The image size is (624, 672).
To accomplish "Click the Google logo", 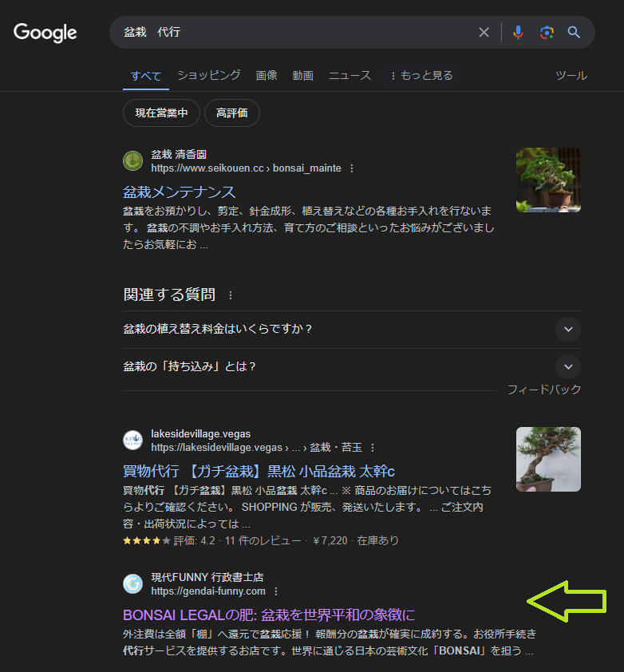I will pos(45,33).
